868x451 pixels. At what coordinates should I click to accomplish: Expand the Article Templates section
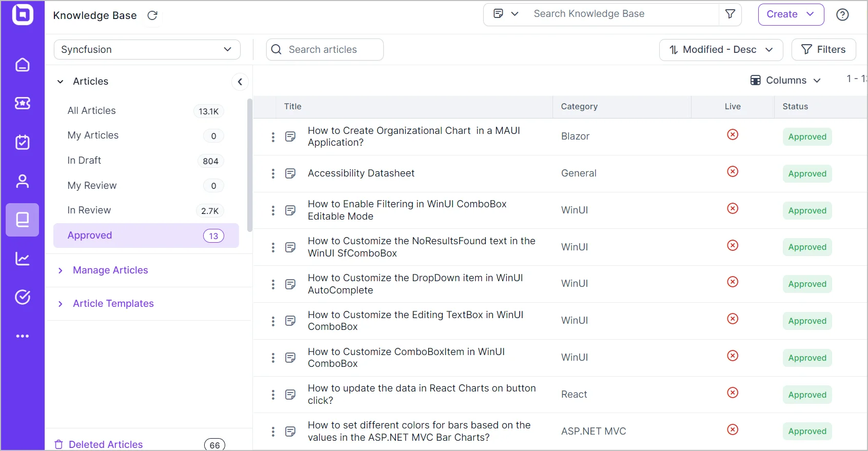point(113,304)
